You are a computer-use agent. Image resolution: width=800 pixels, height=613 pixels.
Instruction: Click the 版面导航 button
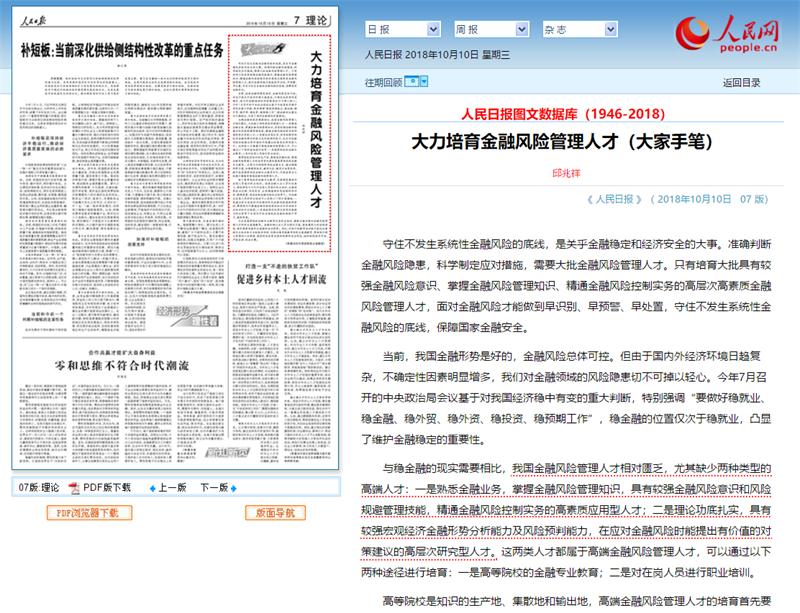tap(275, 513)
